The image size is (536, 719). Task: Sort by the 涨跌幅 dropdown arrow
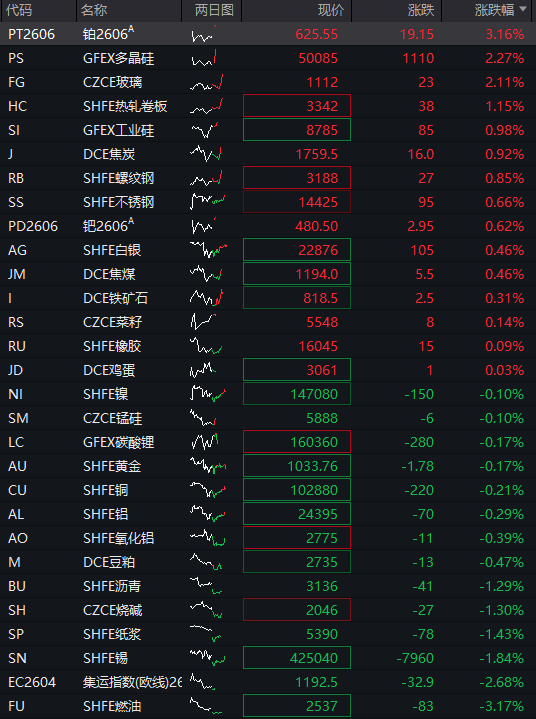[524, 10]
